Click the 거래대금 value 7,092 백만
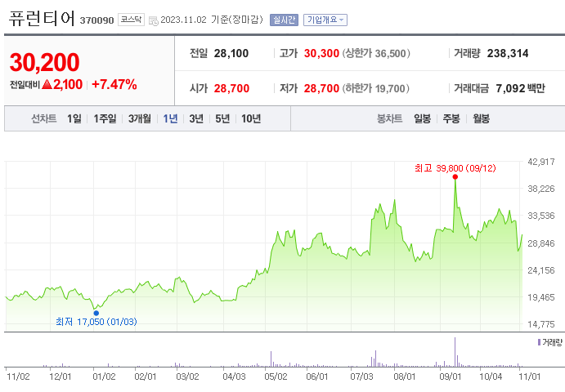565x392 pixels. tap(520, 88)
